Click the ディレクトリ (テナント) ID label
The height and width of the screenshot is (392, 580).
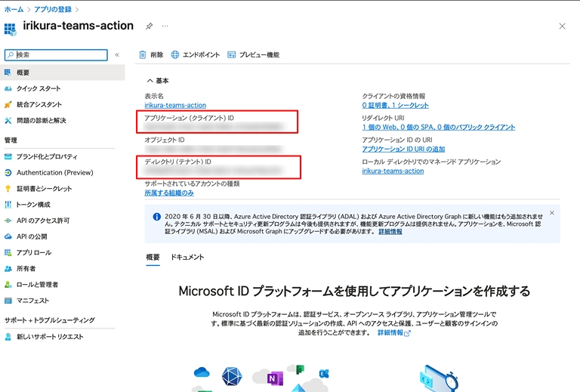tap(178, 162)
